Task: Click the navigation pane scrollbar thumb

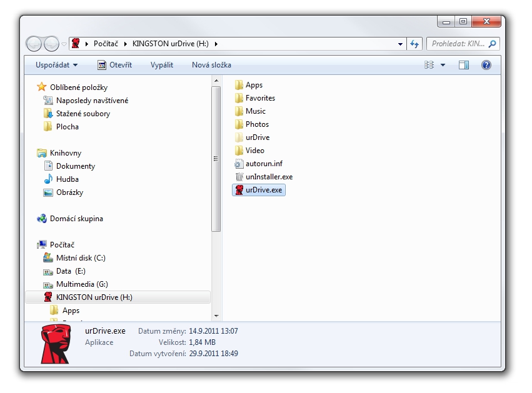Action: click(216, 159)
